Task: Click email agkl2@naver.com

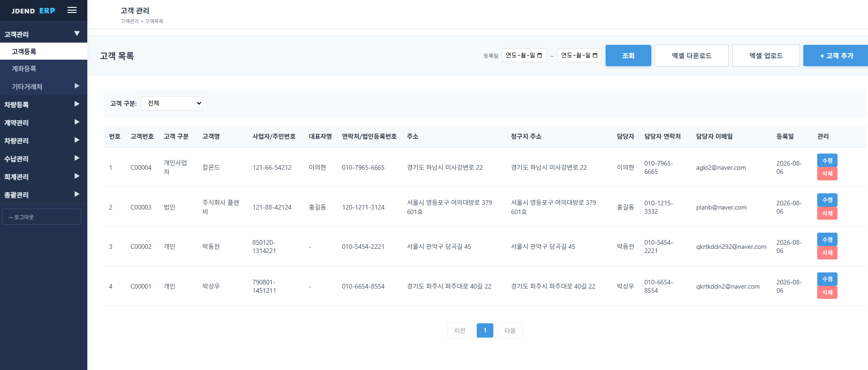Action: (x=721, y=167)
